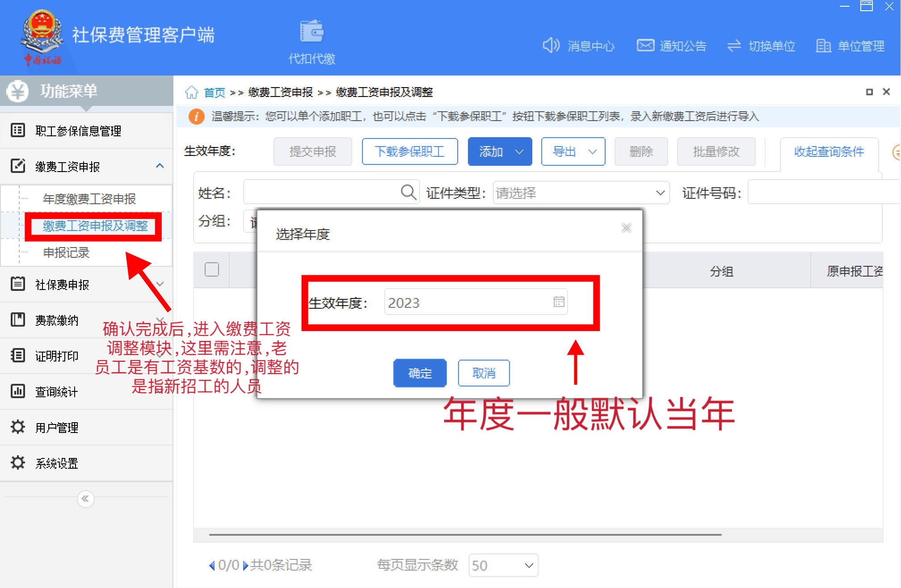901x588 pixels.
Task: Open calendar picker for 生效年度
Action: (x=559, y=302)
